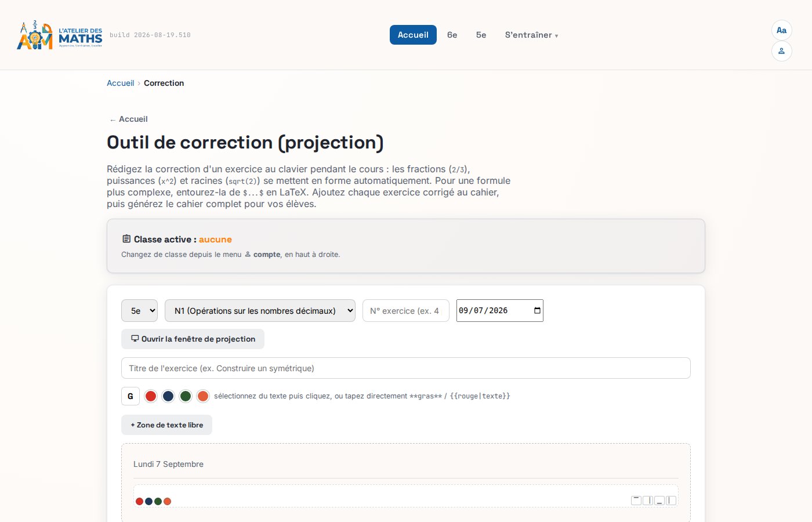This screenshot has width=812, height=522.
Task: Click the 'compte' word in the class hint
Action: (267, 254)
